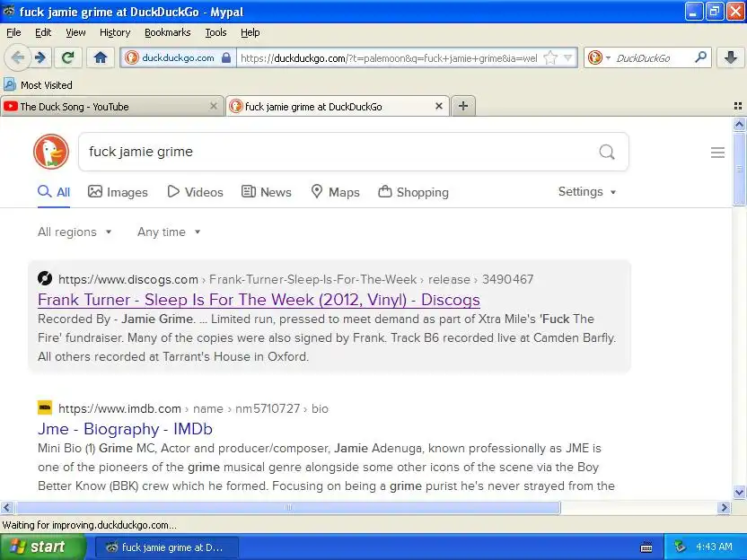
Task: Open the Bookmarks menu
Action: pos(168,32)
